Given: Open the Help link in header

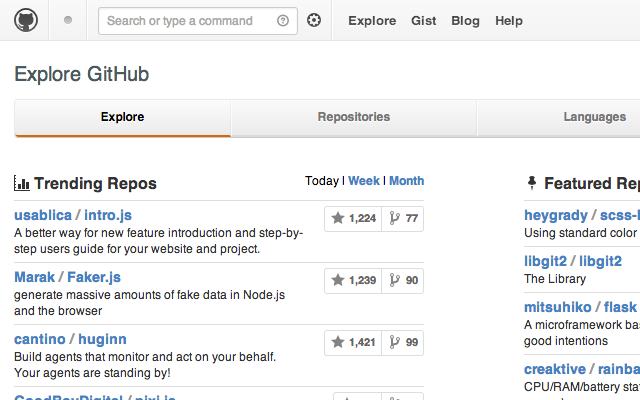Looking at the screenshot, I should click(509, 21).
